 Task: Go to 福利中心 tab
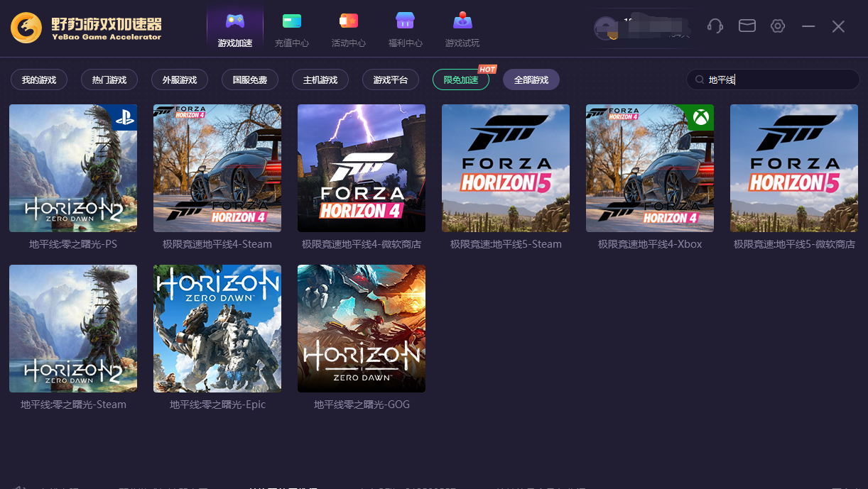(x=406, y=29)
